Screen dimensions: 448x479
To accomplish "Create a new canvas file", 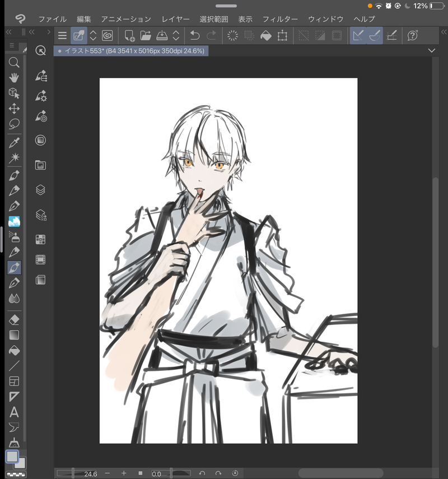I will (x=129, y=36).
